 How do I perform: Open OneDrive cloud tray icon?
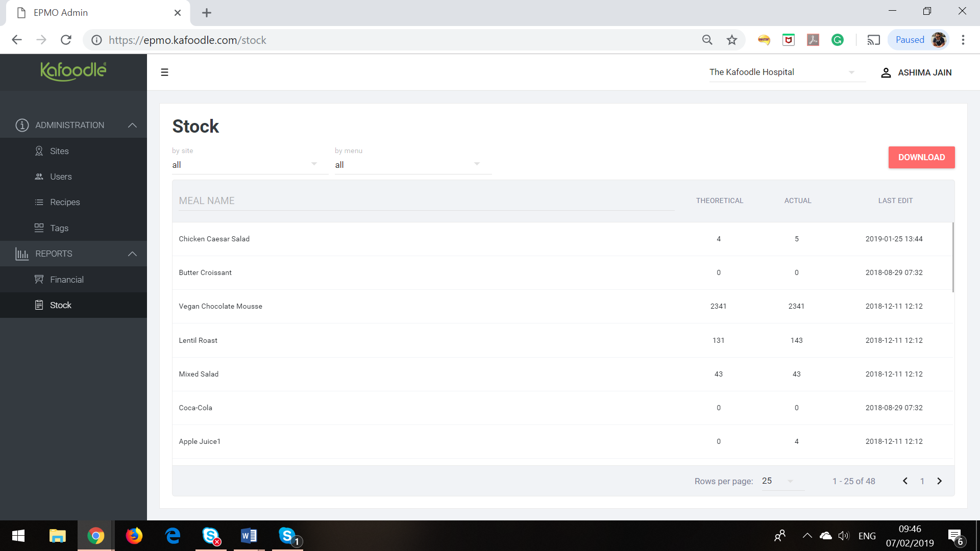coord(825,536)
